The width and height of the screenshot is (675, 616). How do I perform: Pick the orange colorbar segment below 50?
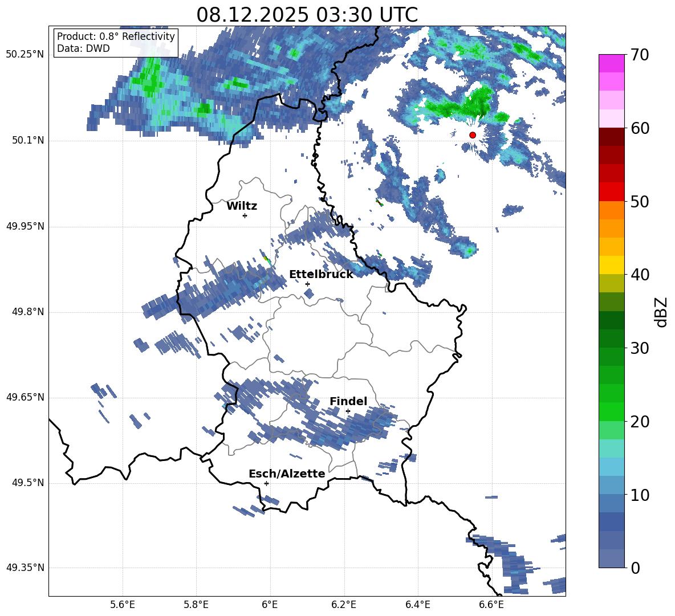tap(611, 210)
